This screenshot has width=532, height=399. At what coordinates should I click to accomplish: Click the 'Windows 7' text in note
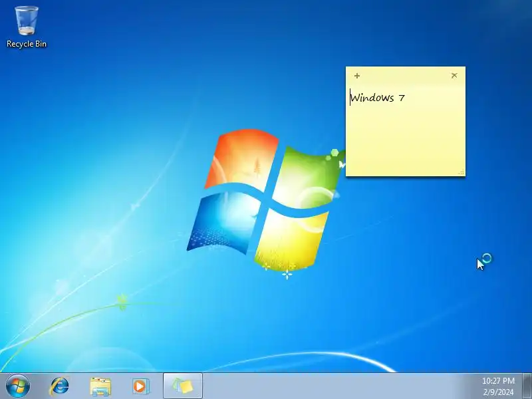[378, 98]
